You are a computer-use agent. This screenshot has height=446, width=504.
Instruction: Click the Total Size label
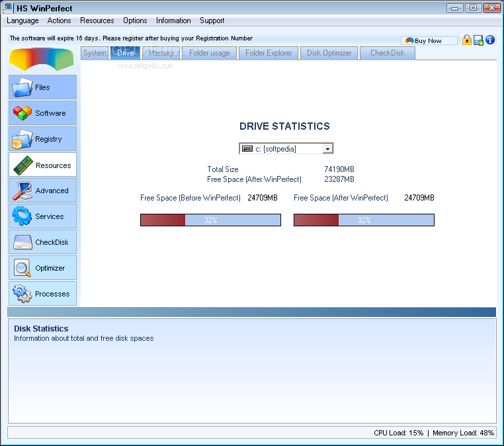point(223,169)
